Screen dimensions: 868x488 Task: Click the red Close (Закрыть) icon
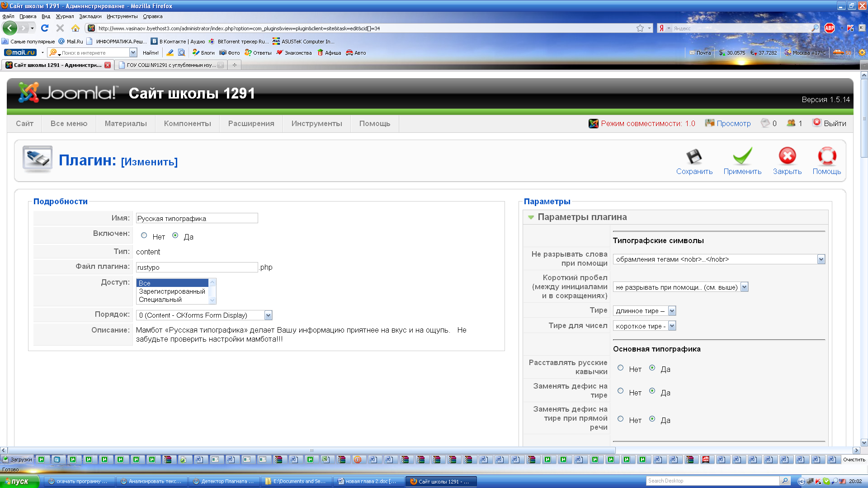(x=787, y=156)
